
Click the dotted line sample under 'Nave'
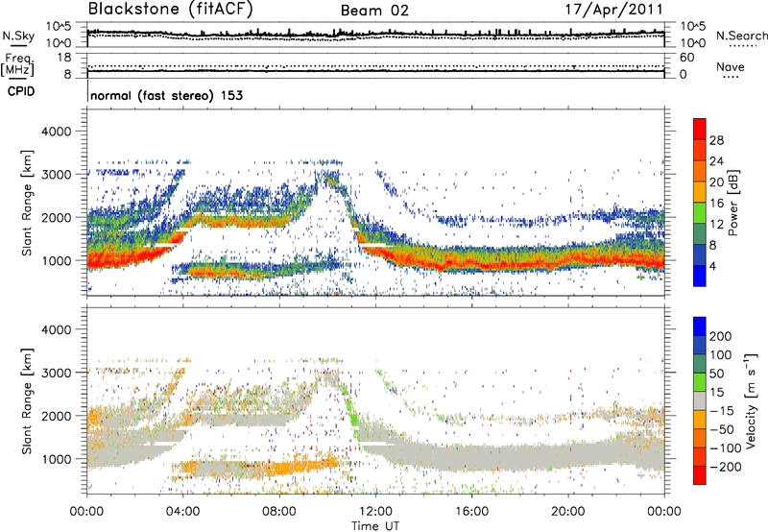[x=732, y=77]
